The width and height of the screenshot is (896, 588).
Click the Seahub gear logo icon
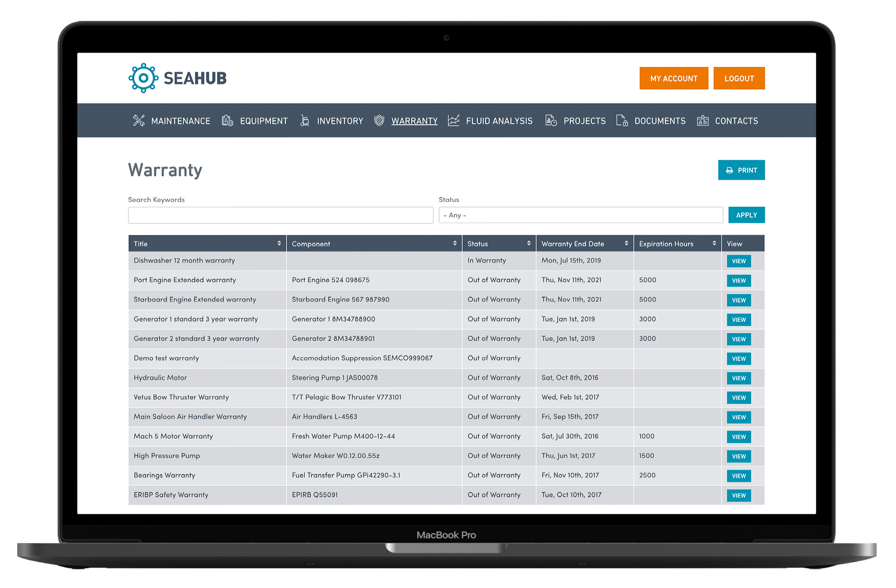pos(144,78)
